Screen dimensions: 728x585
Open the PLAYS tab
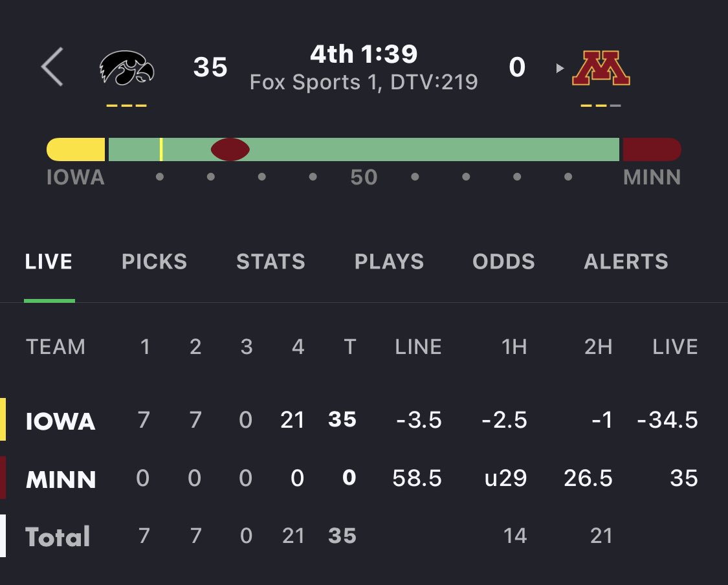pos(389,261)
